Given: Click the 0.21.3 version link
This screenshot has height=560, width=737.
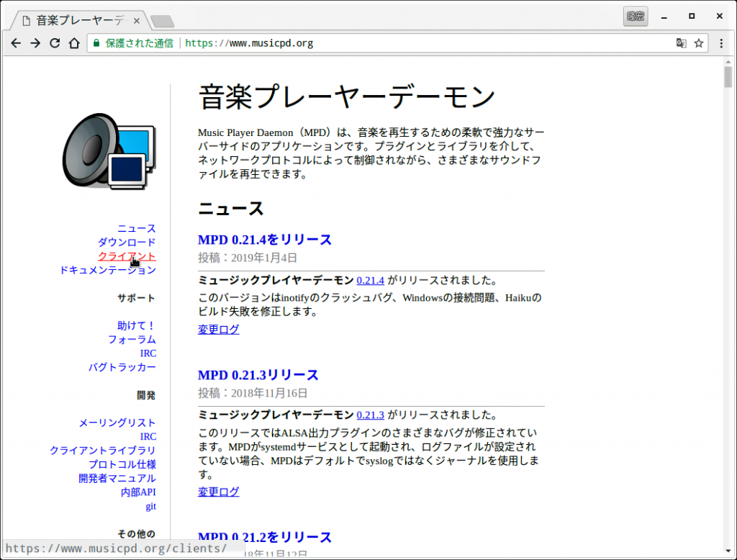Looking at the screenshot, I should pyautogui.click(x=371, y=415).
